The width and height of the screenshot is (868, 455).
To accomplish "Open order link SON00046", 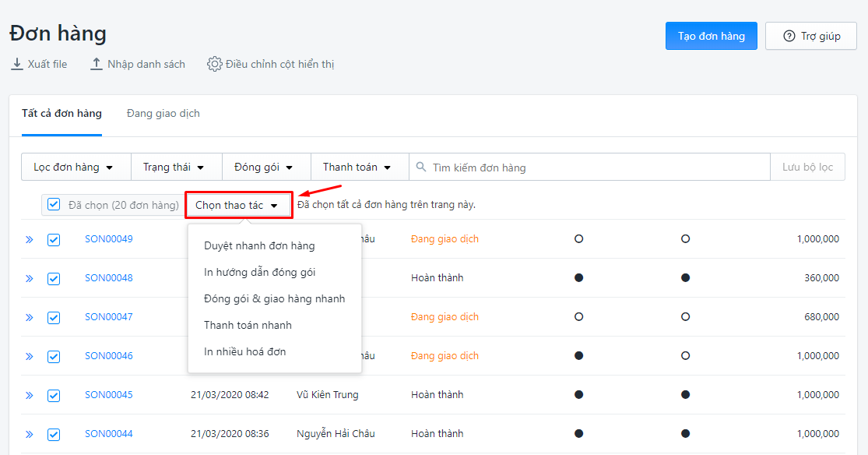I will point(108,356).
